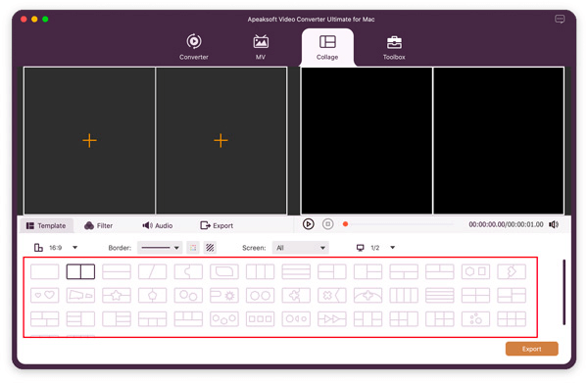588x383 pixels.
Task: Choose the sunburst shape template
Action: click(x=224, y=295)
